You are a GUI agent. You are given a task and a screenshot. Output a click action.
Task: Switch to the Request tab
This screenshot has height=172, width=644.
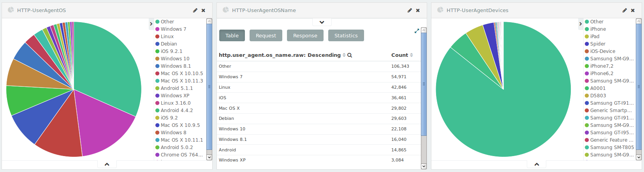tap(266, 35)
